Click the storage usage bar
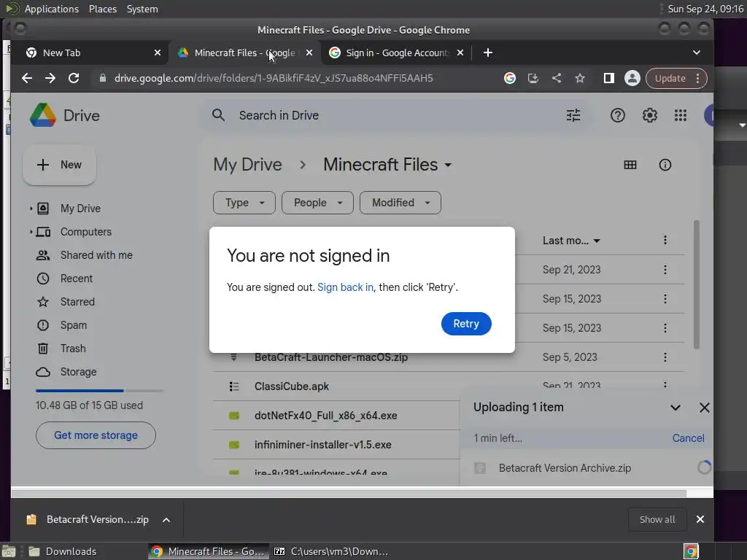Image resolution: width=747 pixels, height=560 pixels. click(x=99, y=391)
